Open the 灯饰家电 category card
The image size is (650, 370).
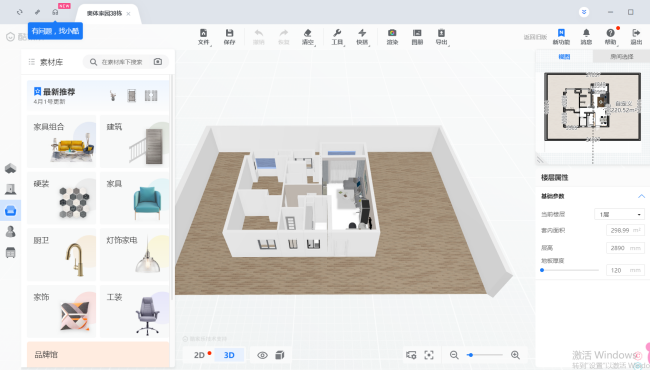(135, 254)
